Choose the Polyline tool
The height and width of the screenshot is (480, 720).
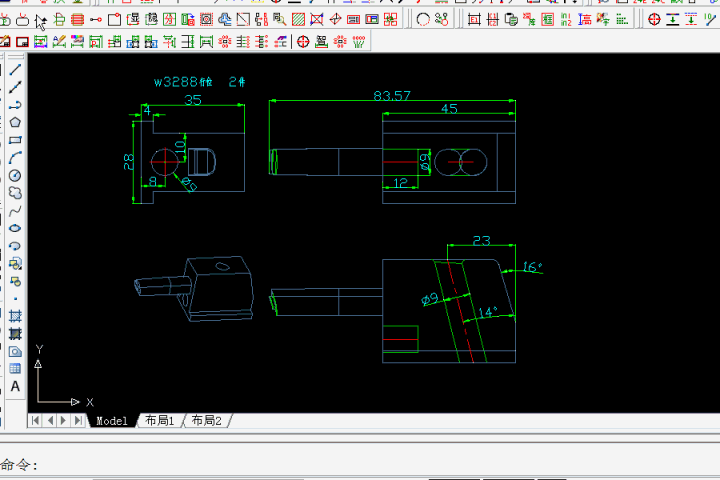(15, 105)
